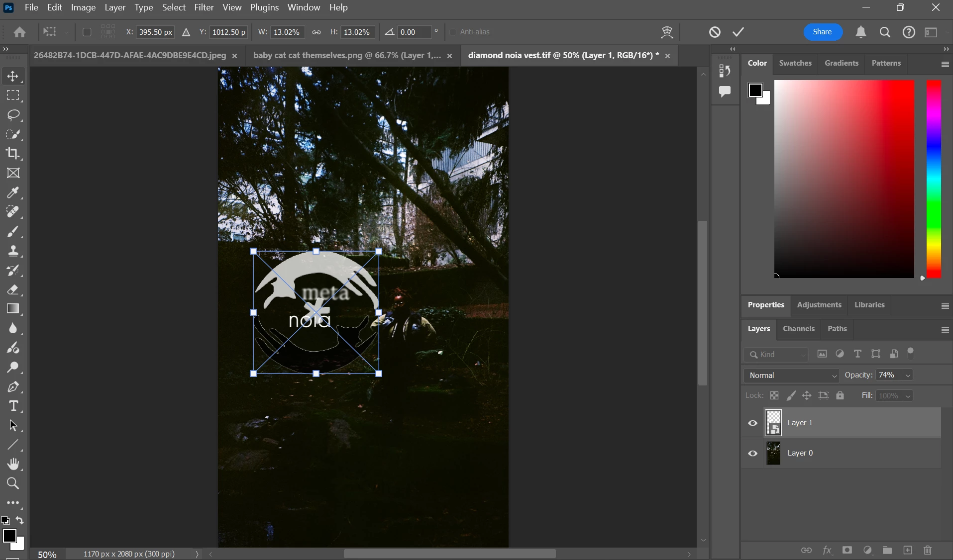Click the Share button
953x560 pixels.
[x=823, y=32]
